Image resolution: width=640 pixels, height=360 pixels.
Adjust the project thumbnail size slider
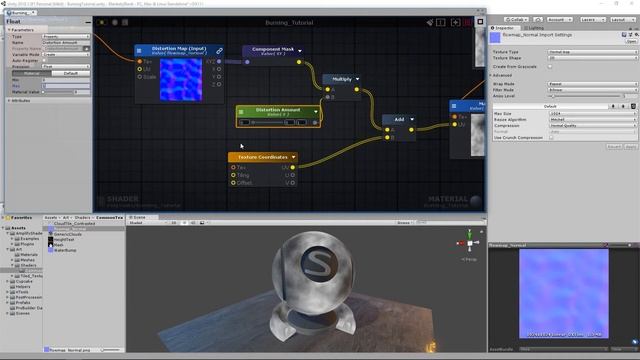110,349
